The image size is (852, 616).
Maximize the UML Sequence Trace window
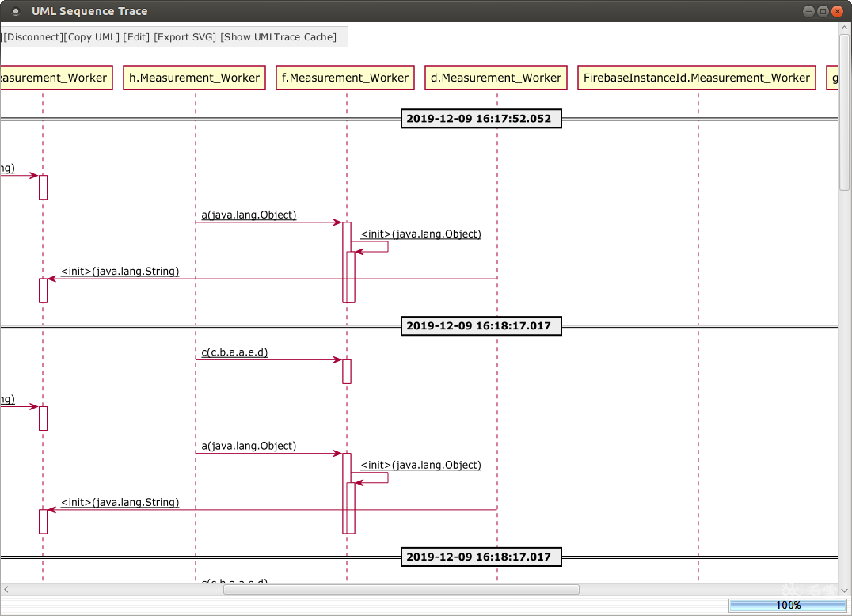click(x=823, y=11)
